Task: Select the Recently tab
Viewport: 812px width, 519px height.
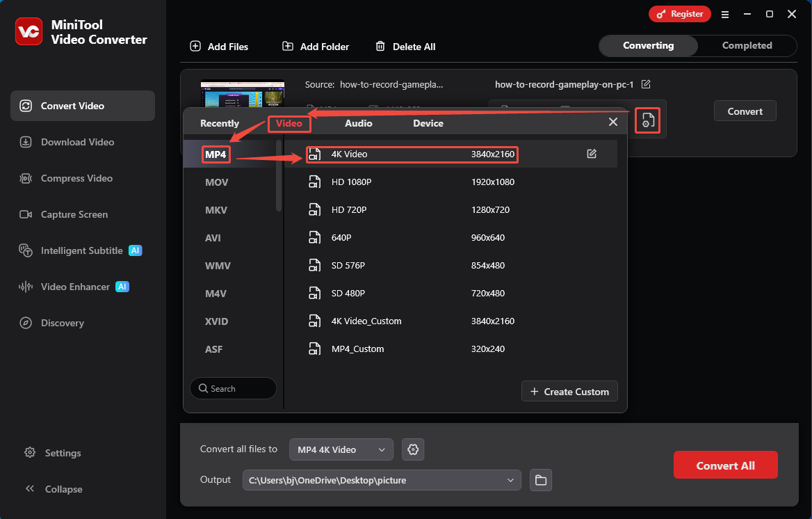Action: [220, 123]
